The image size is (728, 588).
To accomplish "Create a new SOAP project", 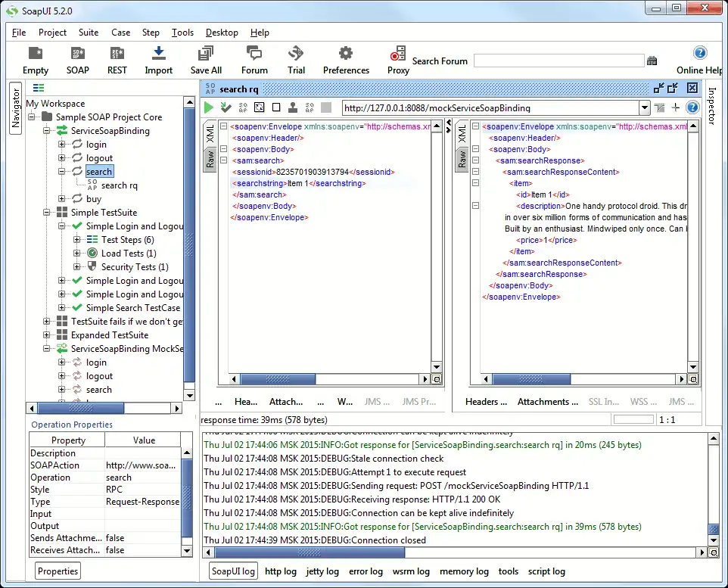I will point(77,61).
